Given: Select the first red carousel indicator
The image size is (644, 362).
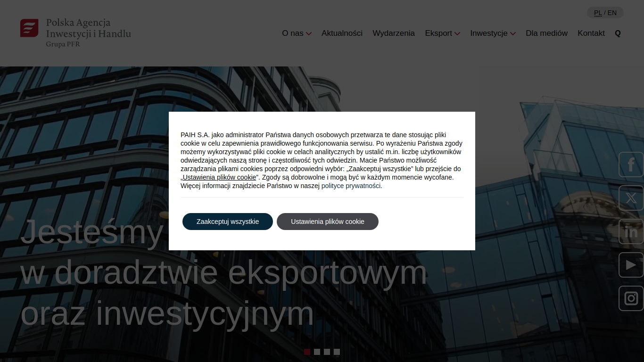Looking at the screenshot, I should pos(307,352).
